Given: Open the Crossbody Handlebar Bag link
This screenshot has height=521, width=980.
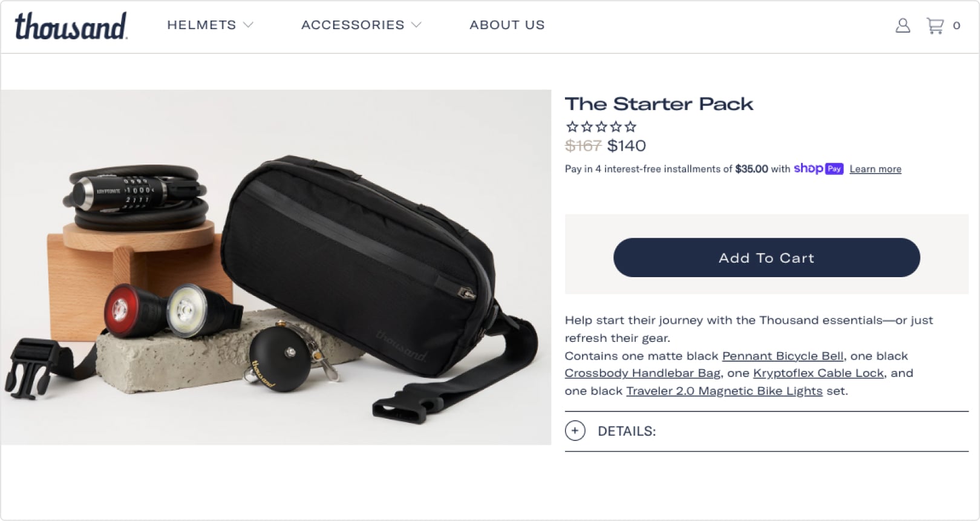Looking at the screenshot, I should [642, 373].
